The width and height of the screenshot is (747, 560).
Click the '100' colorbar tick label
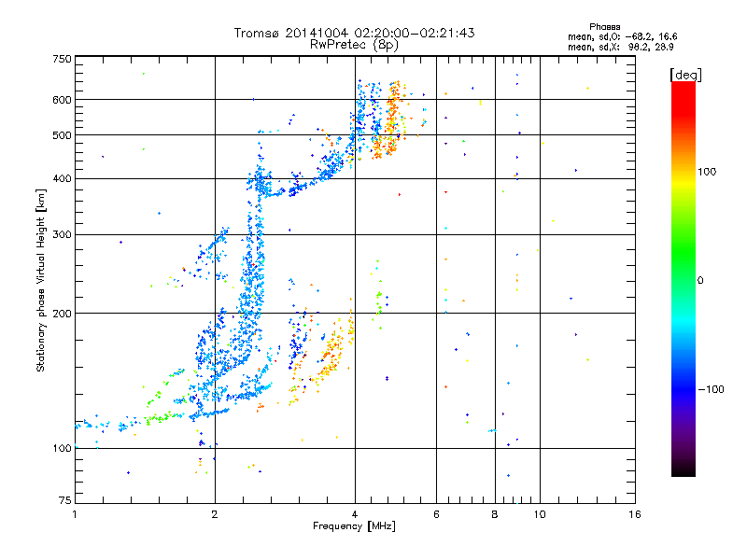pos(707,172)
